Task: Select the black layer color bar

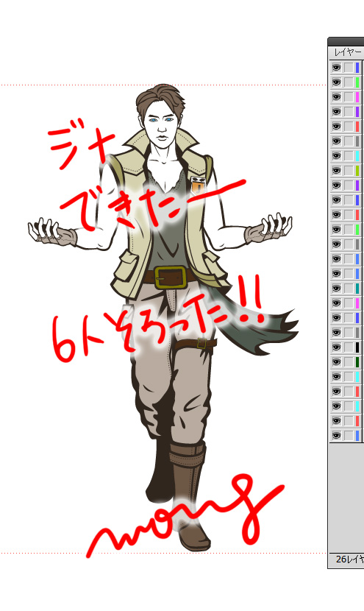Action: 357,347
